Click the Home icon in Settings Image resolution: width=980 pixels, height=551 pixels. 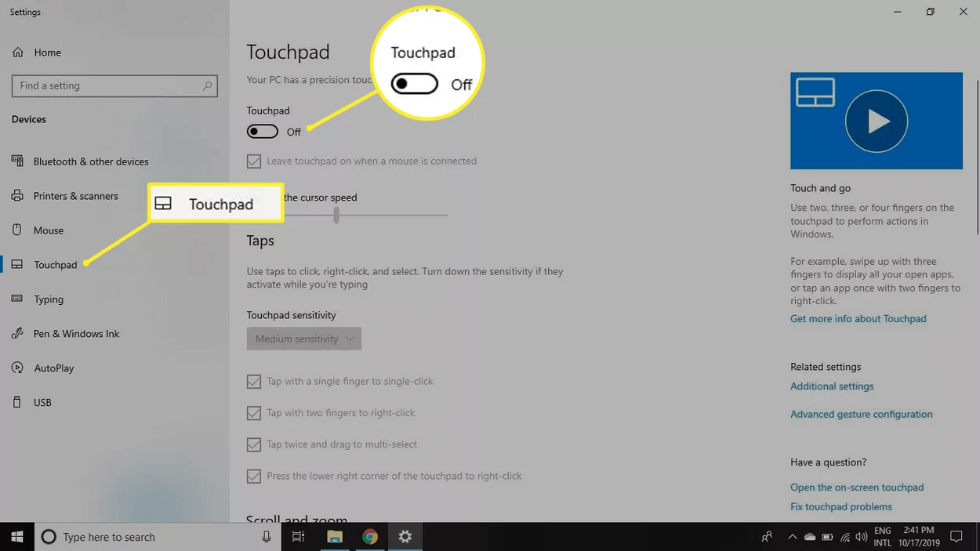pyautogui.click(x=17, y=52)
